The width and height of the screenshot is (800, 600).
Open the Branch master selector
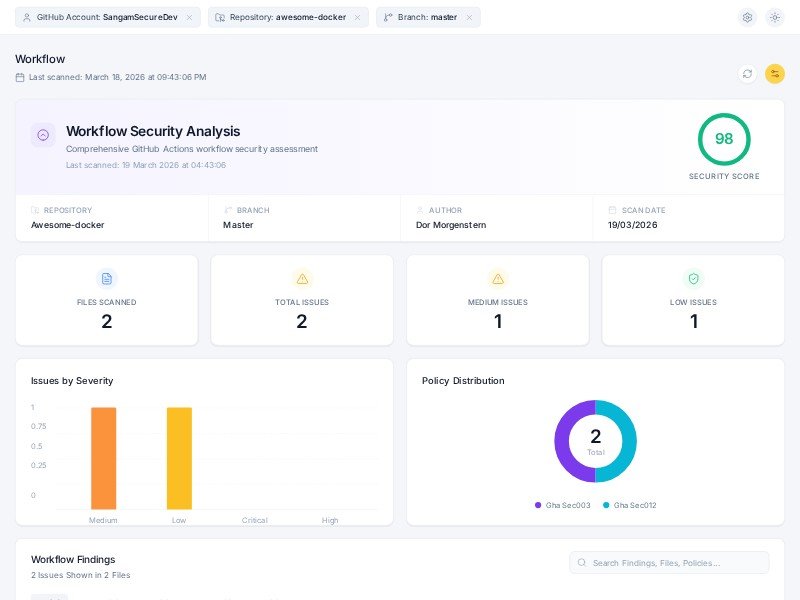coord(422,17)
